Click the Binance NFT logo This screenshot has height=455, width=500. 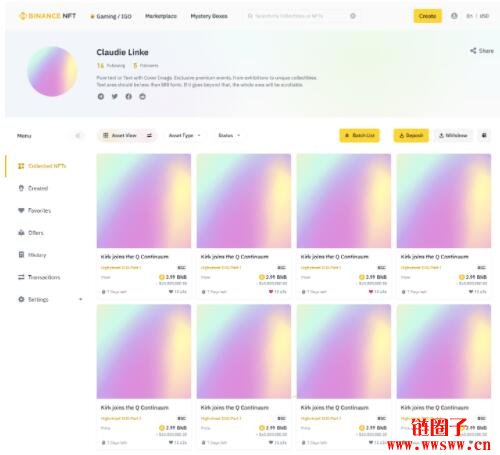click(47, 16)
